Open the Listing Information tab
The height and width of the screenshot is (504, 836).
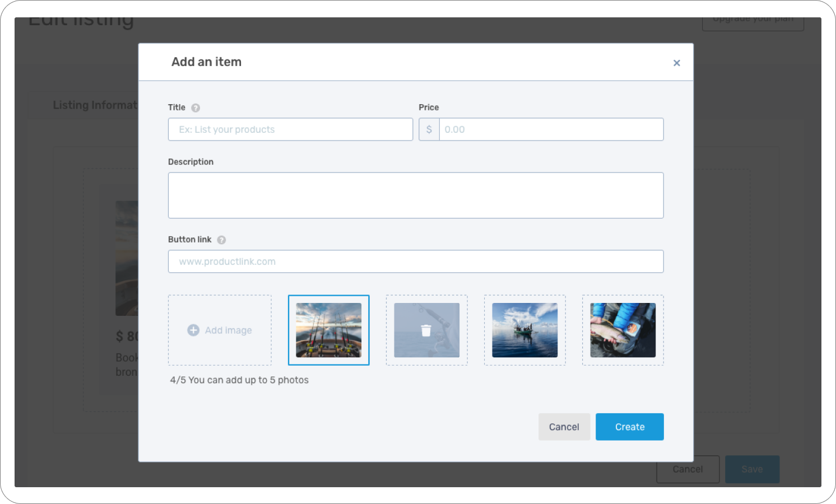point(95,105)
